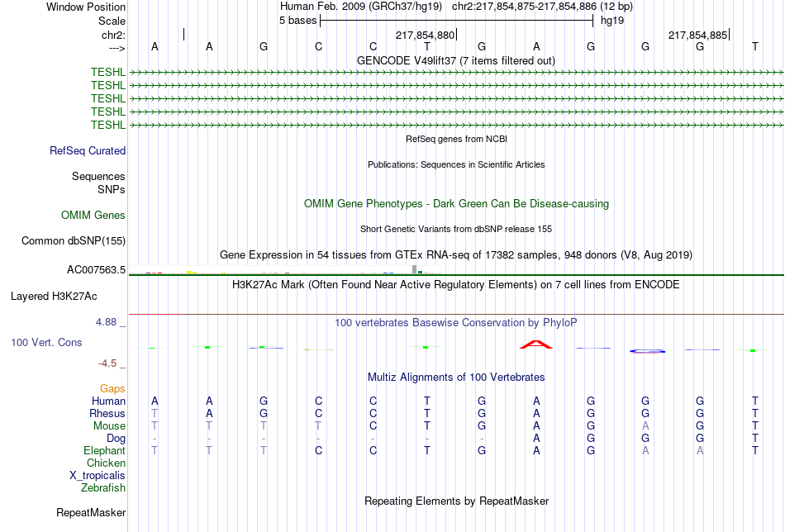Click the chr2:217,854,875-217,854,886 (12 bp) position text

point(542,7)
